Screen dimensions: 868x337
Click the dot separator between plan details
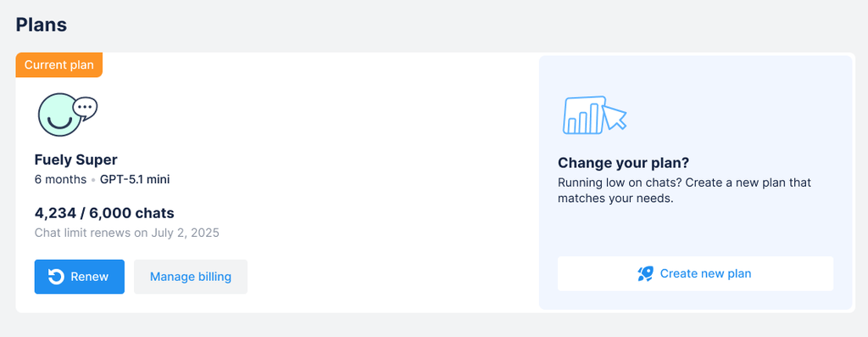tap(93, 180)
